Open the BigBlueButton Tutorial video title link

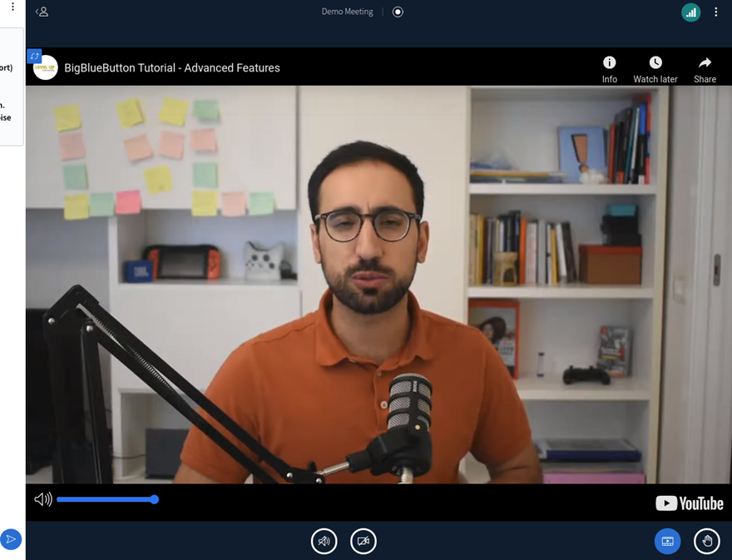pos(172,68)
